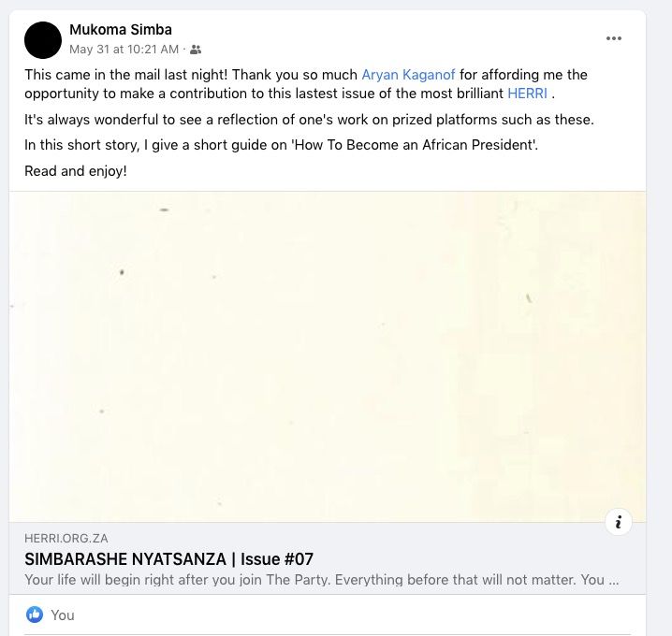This screenshot has height=636, width=672.
Task: Click the HERRI.ORG.ZA domain label
Action: (66, 539)
